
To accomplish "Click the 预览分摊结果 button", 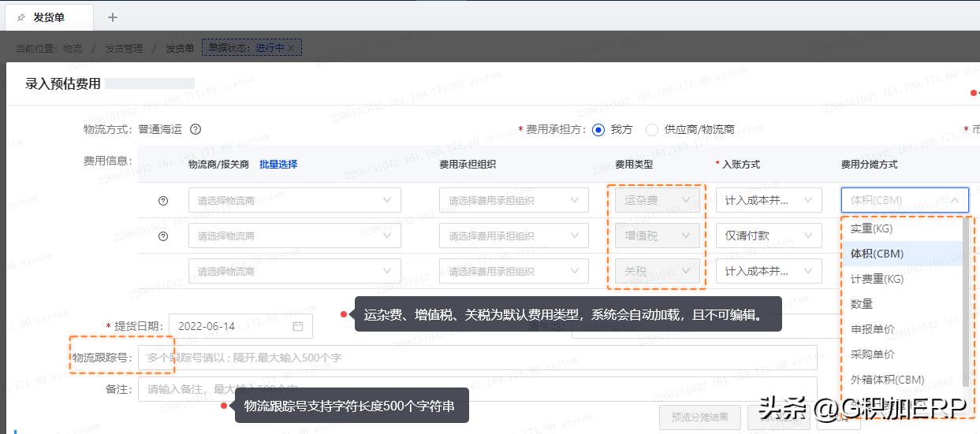I will point(700,417).
